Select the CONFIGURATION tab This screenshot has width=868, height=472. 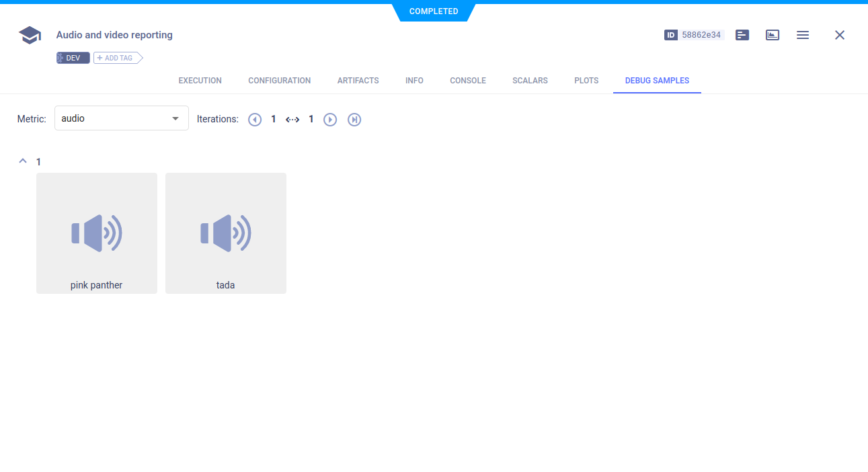(x=279, y=80)
